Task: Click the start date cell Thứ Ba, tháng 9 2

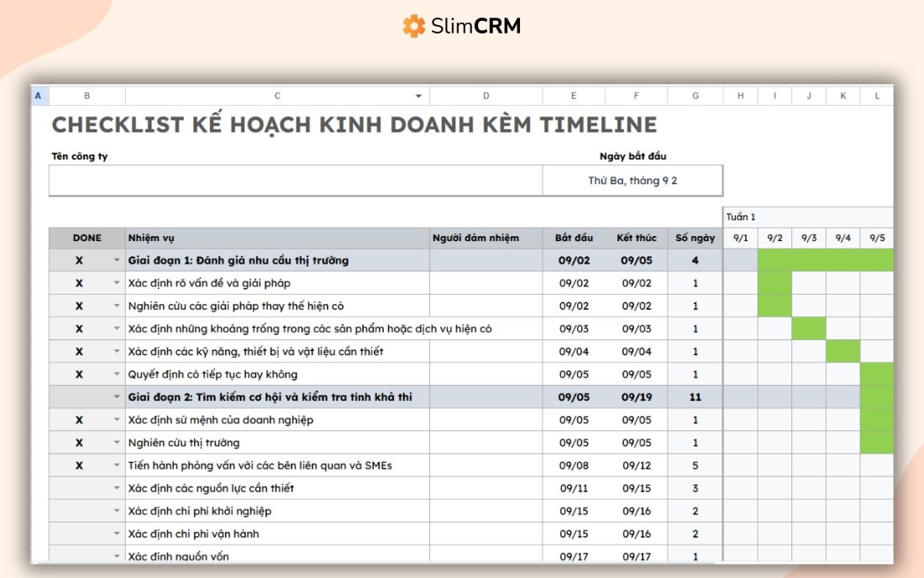Action: coord(633,181)
